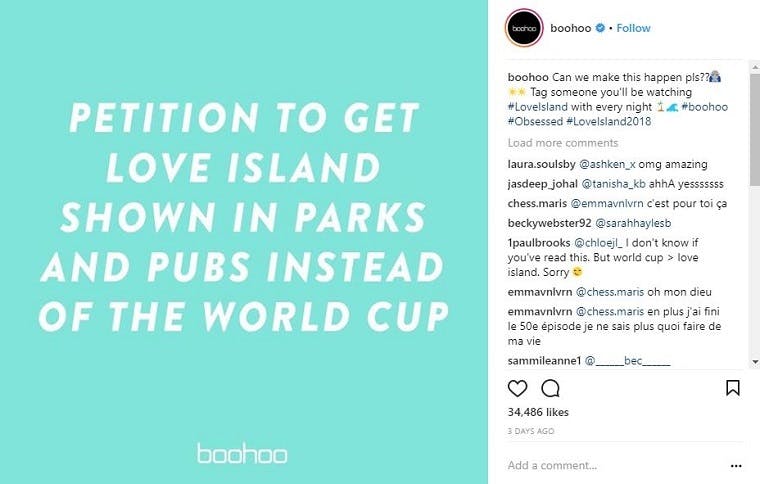
Task: Expand Load more comments
Action: click(561, 143)
